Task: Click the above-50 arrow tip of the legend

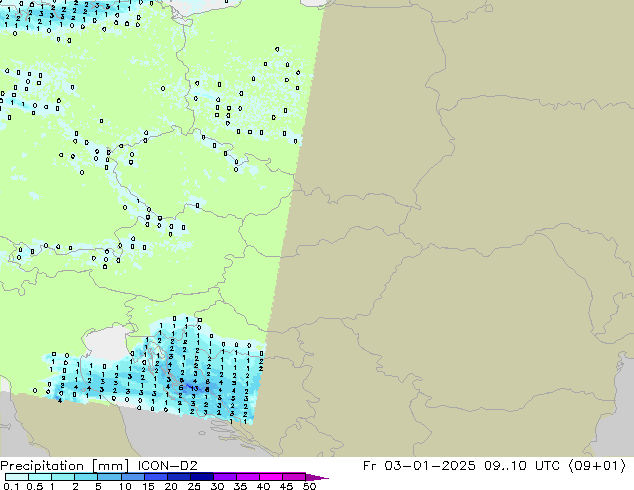Action: (x=317, y=477)
